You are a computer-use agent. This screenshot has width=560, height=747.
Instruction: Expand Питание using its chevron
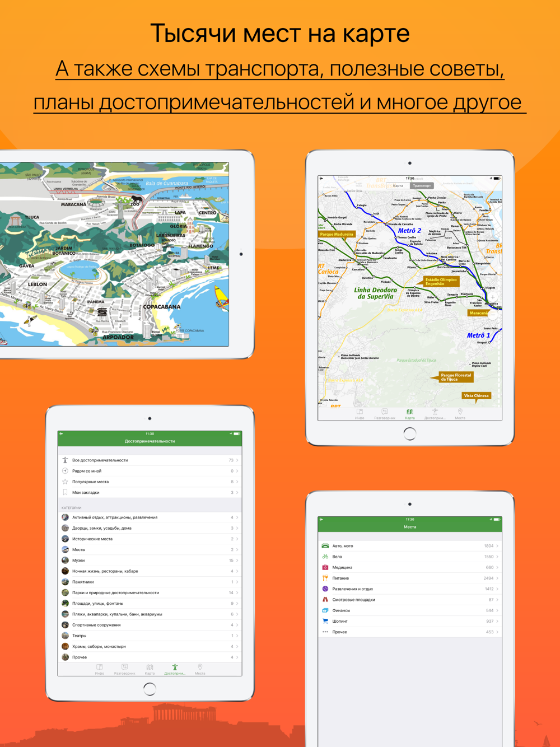tap(497, 578)
